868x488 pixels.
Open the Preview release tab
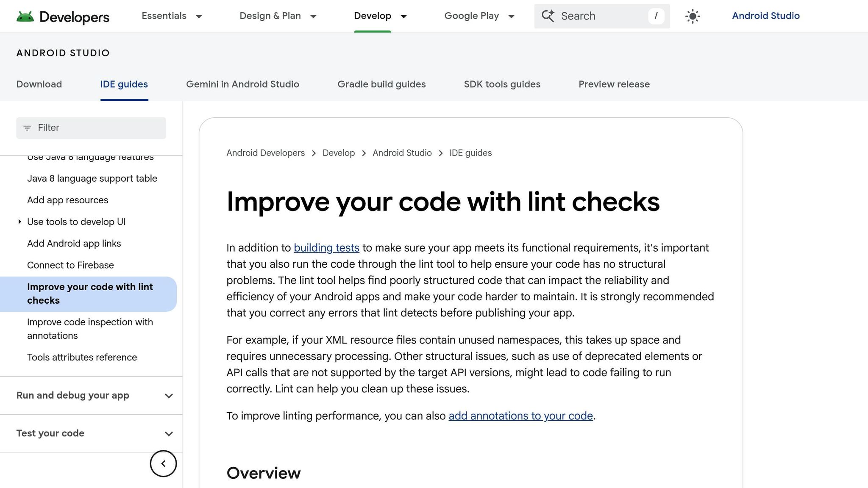[614, 84]
